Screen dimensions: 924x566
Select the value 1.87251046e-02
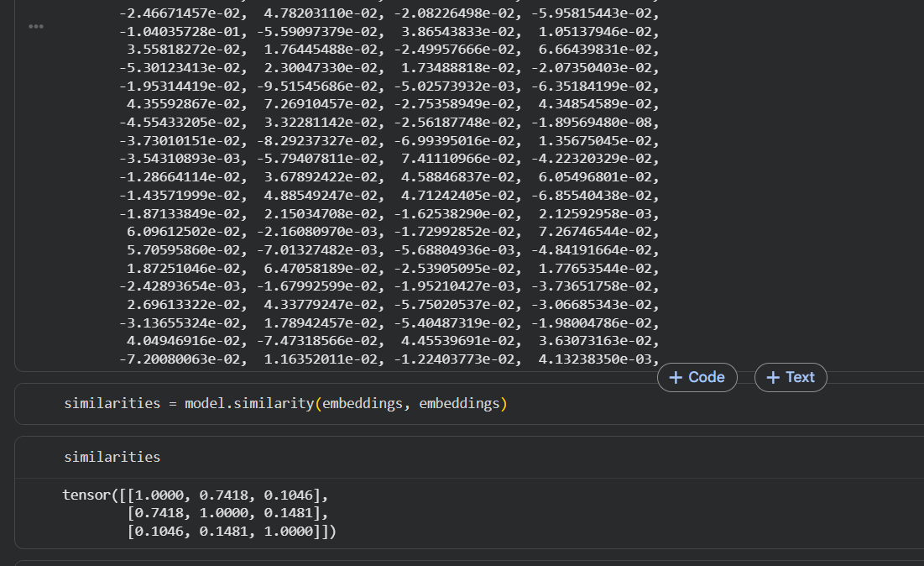click(183, 268)
